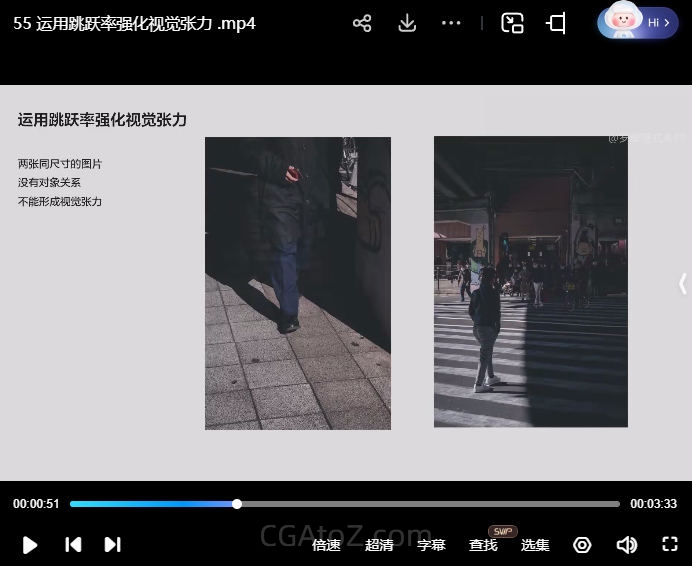Click the 查找 search button
The image size is (692, 566).
483,545
